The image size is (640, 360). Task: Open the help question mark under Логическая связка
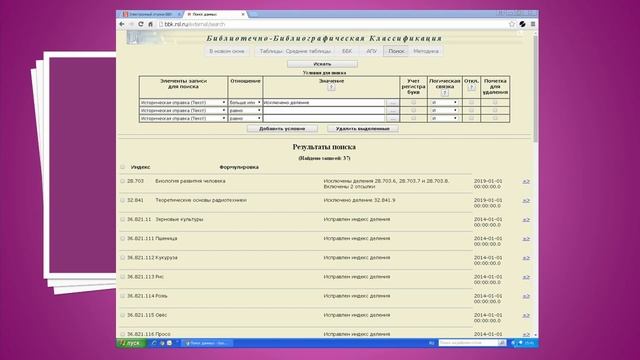tap(444, 93)
